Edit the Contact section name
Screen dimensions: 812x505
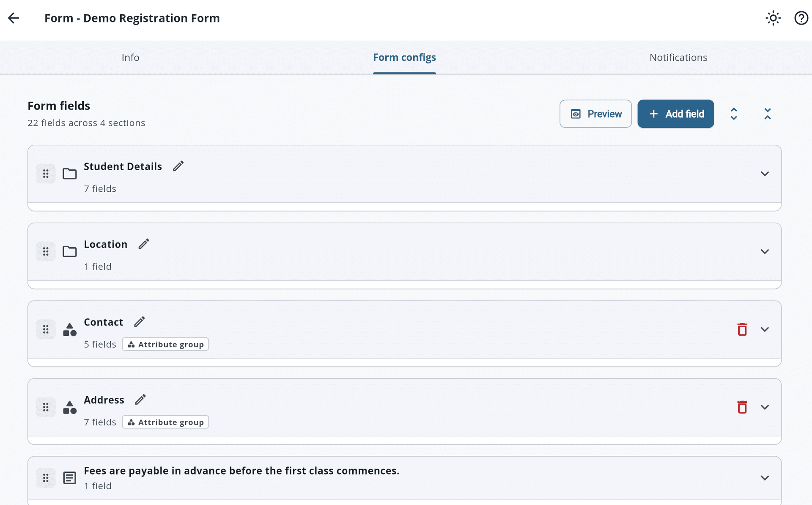point(140,322)
